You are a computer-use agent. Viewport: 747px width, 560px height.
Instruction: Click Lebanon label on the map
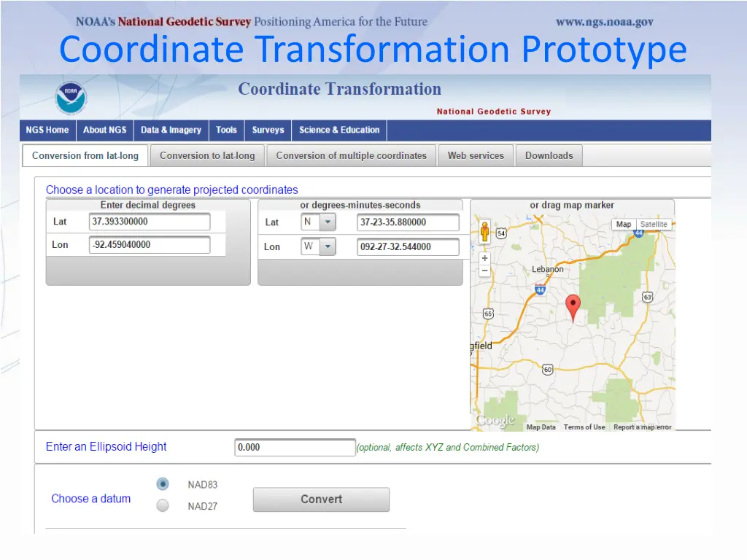click(x=547, y=269)
